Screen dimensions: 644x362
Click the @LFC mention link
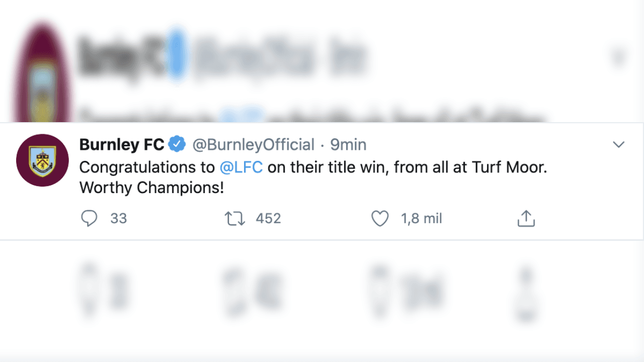(242, 167)
